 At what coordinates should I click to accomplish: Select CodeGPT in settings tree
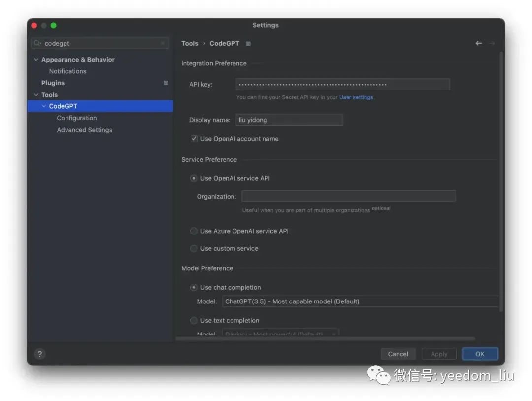click(x=100, y=106)
